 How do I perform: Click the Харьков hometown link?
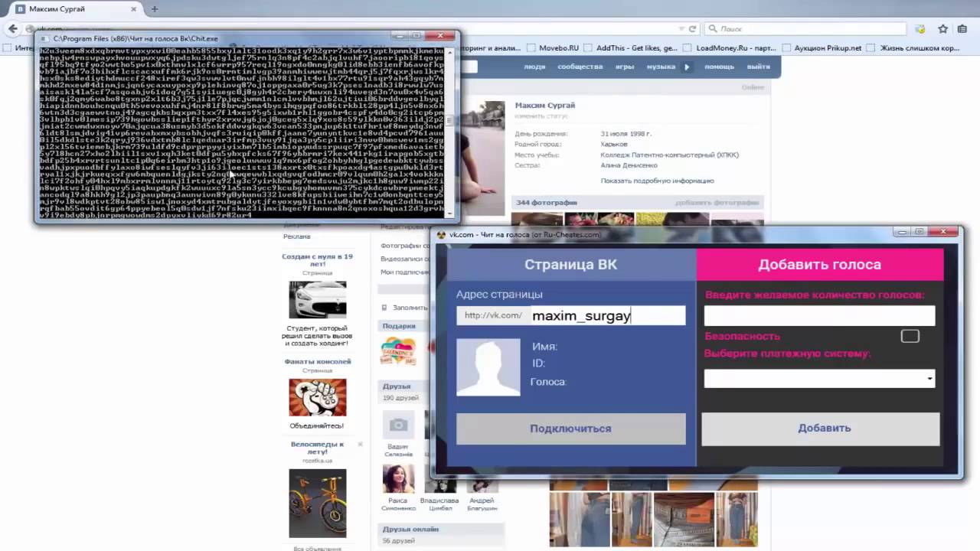[614, 144]
